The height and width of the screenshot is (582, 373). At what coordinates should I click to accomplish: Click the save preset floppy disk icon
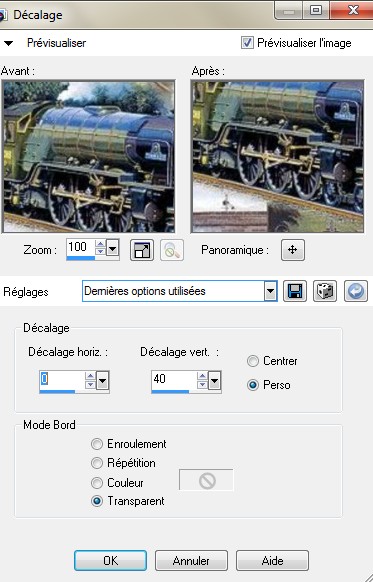coord(295,291)
